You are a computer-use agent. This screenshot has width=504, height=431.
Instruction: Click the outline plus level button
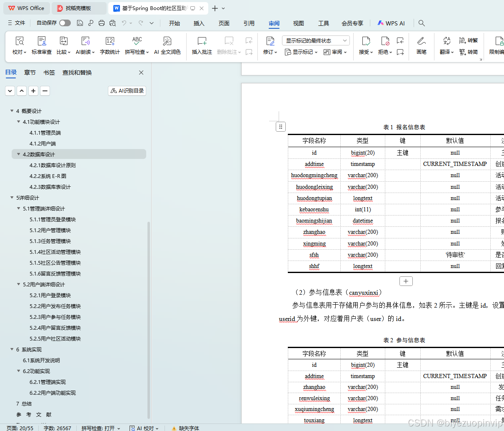[x=33, y=90]
